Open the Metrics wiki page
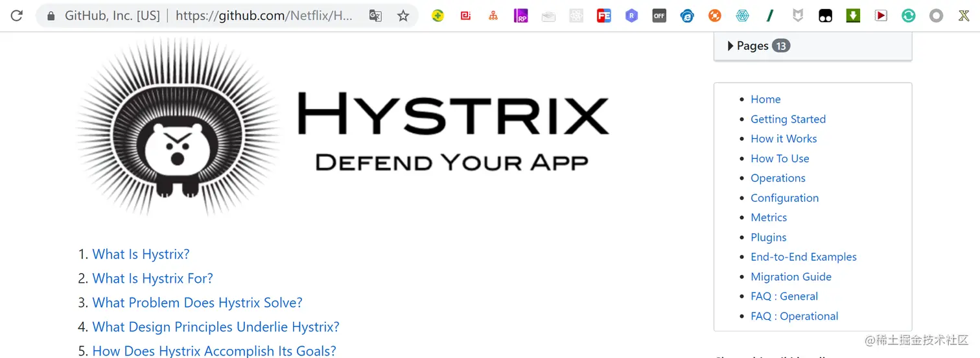Viewport: 980px width, 358px height. click(x=769, y=218)
